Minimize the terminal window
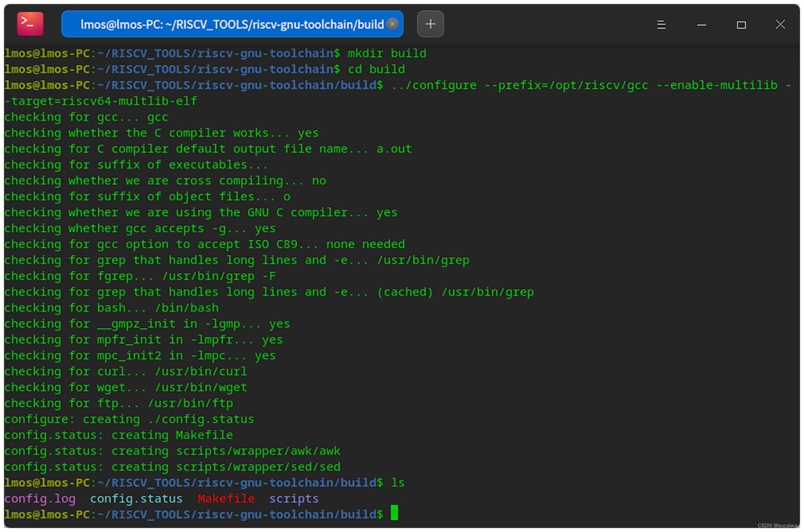Viewport: 804px width, 532px height. pyautogui.click(x=701, y=25)
